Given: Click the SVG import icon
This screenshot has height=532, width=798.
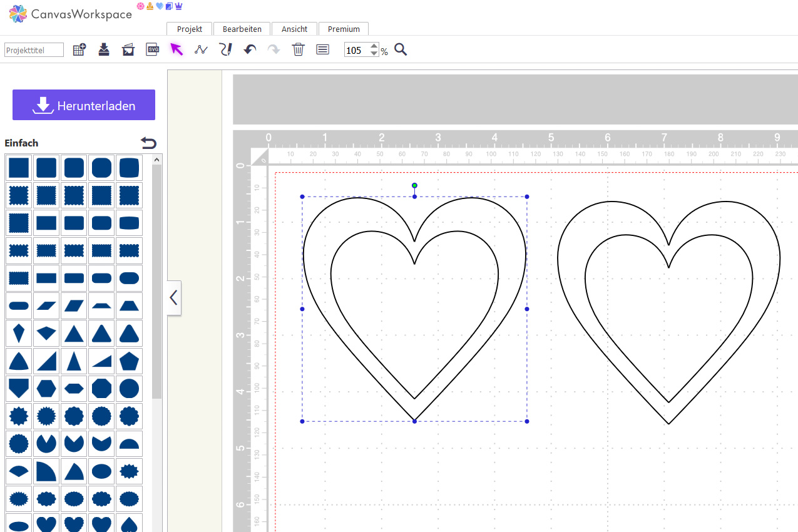Looking at the screenshot, I should pos(153,49).
